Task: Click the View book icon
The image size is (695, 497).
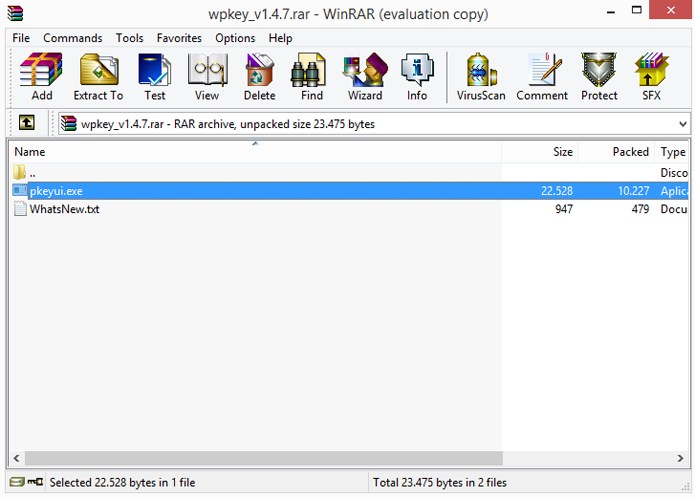Action: (x=207, y=77)
